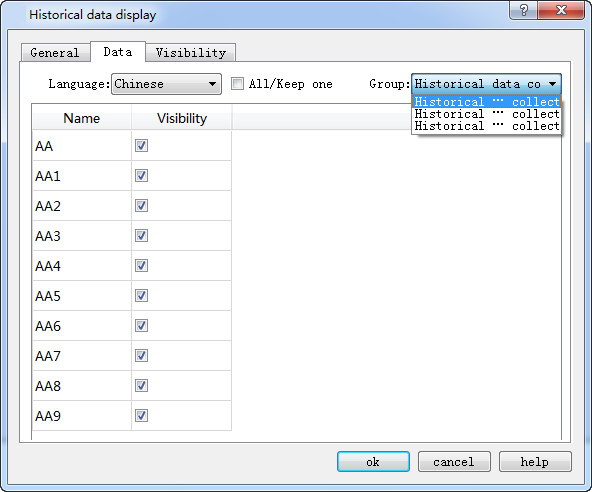Viewport: 592px width, 492px height.
Task: Close the Historical data display dialog
Action: 561,10
